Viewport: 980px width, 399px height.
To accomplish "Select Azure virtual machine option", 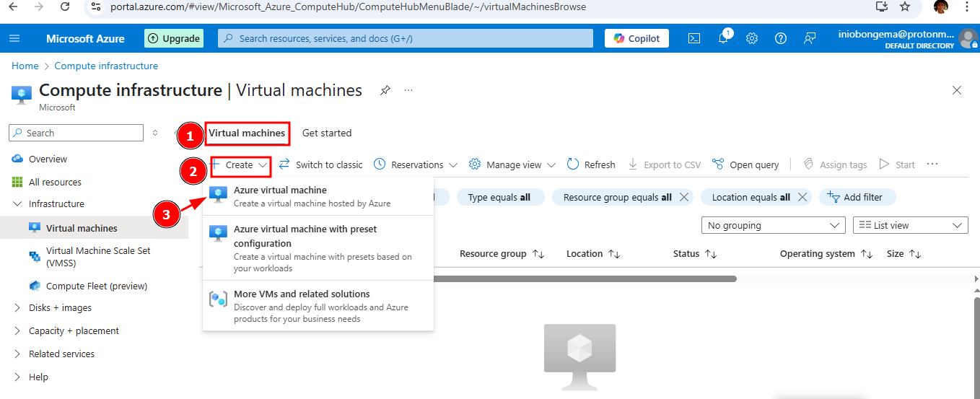I will tap(318, 196).
